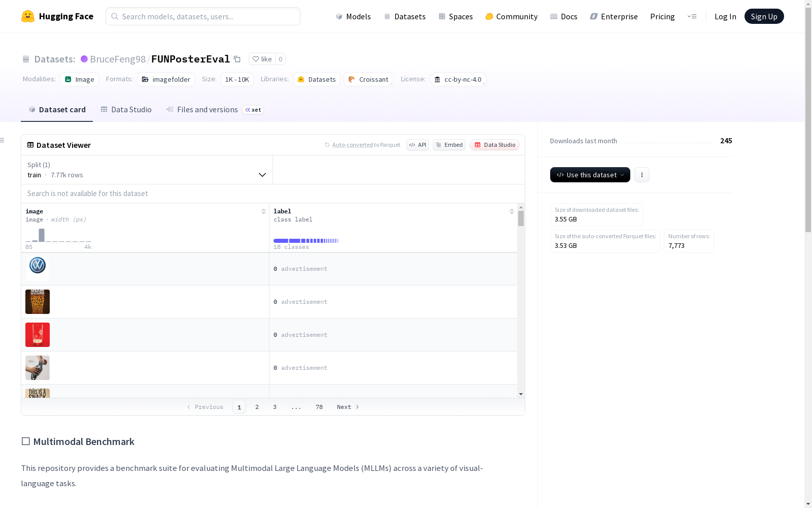This screenshot has width=812, height=508.
Task: Open the Models nav item
Action: pos(353,16)
